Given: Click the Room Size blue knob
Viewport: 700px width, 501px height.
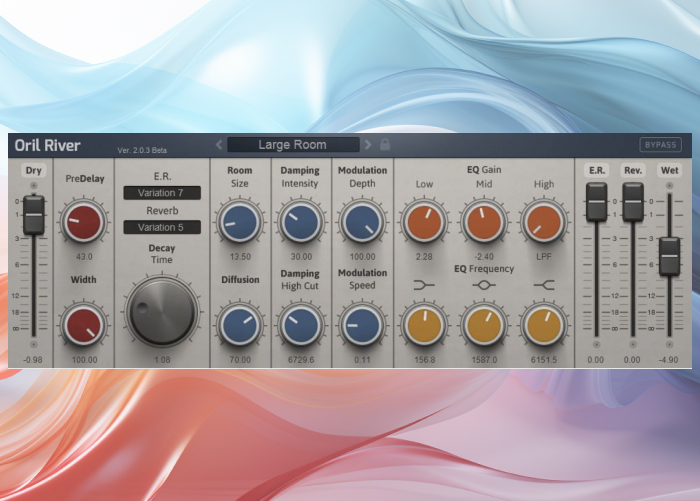Looking at the screenshot, I should tap(240, 222).
